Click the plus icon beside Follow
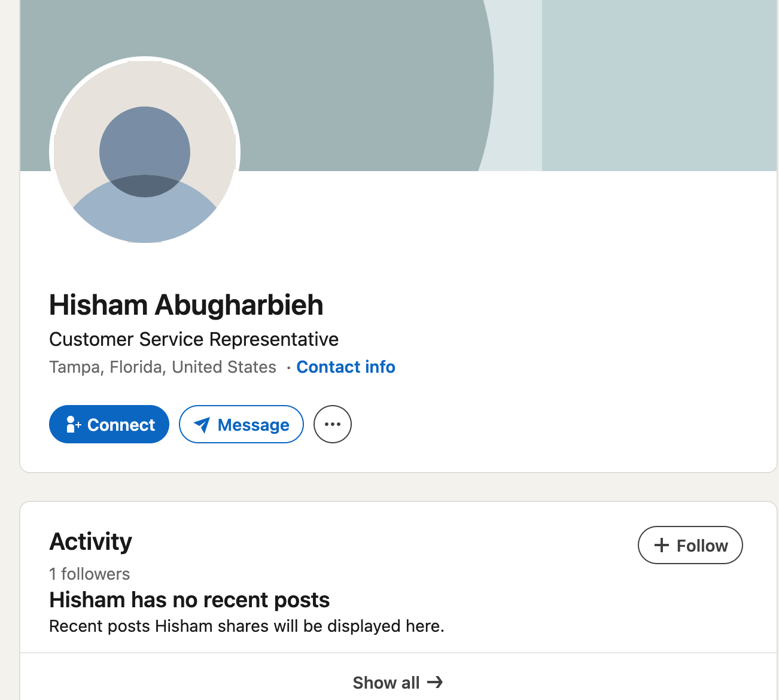Image resolution: width=779 pixels, height=700 pixels. 661,545
